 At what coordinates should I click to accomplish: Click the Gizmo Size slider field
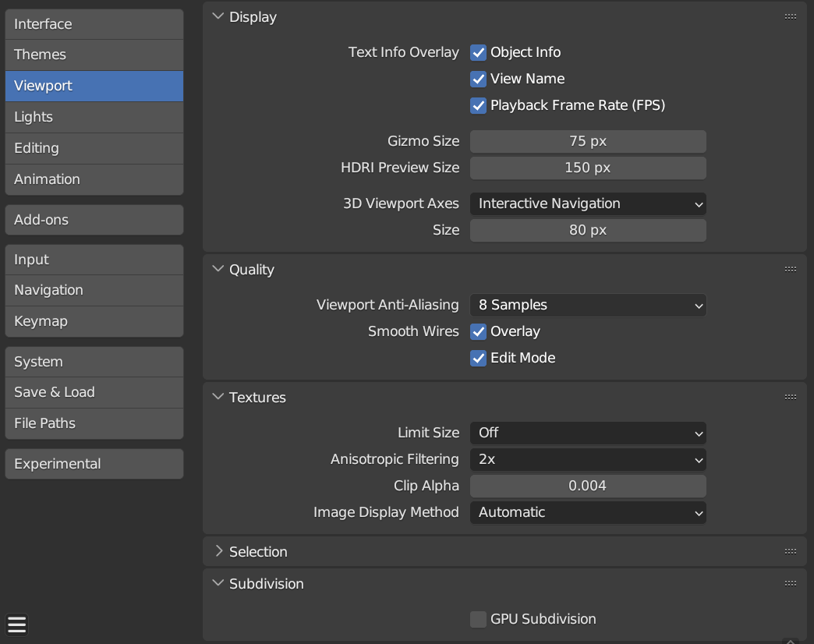[588, 141]
